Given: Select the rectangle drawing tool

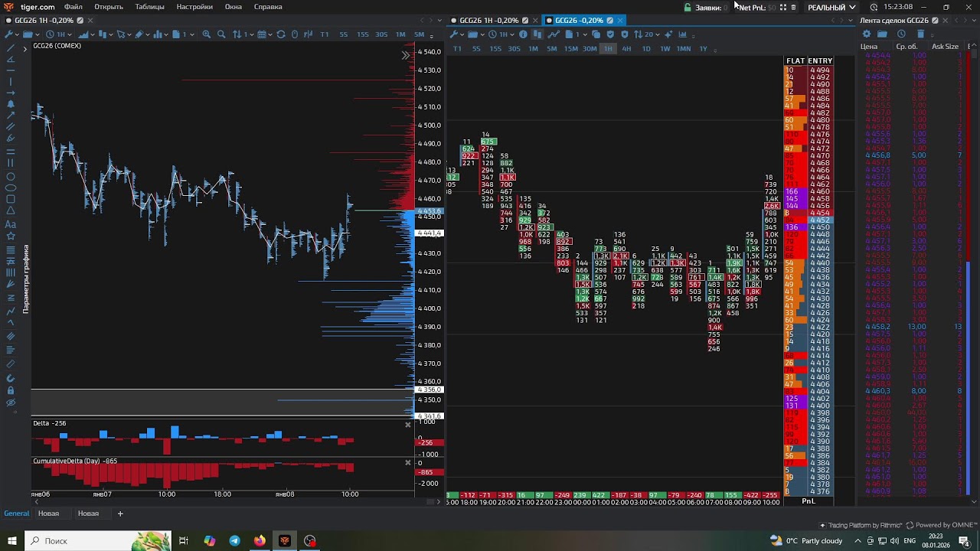Looking at the screenshot, I should coord(11,199).
